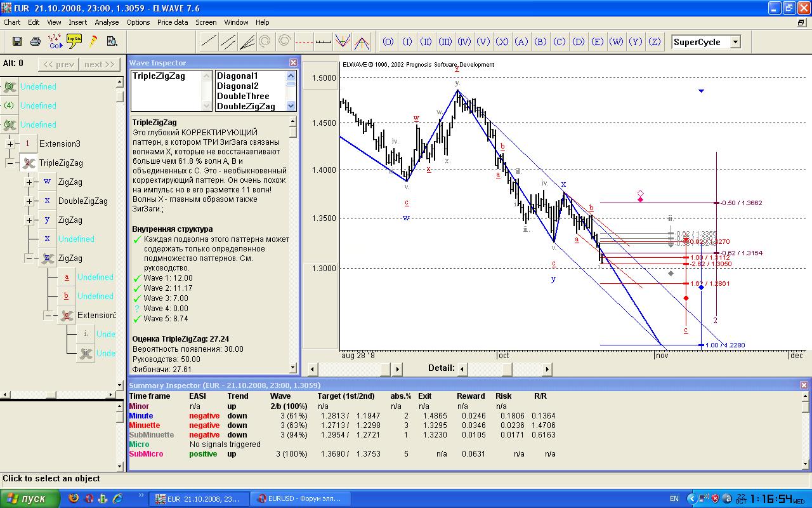
Task: Click the Wave Inspector description scroll-down arrow
Action: point(293,368)
